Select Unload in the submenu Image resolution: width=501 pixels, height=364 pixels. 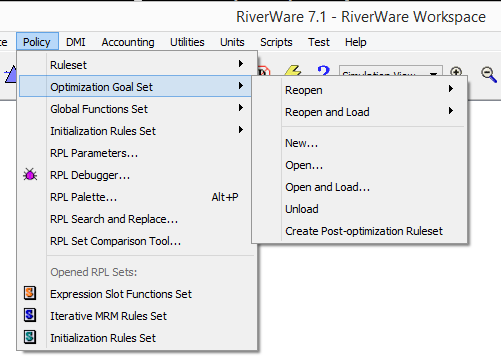coord(359,209)
